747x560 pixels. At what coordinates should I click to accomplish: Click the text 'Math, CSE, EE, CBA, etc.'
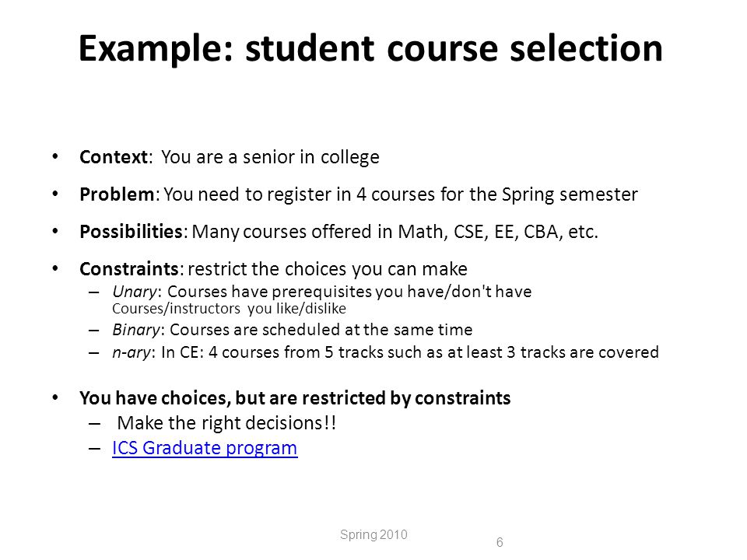click(498, 232)
